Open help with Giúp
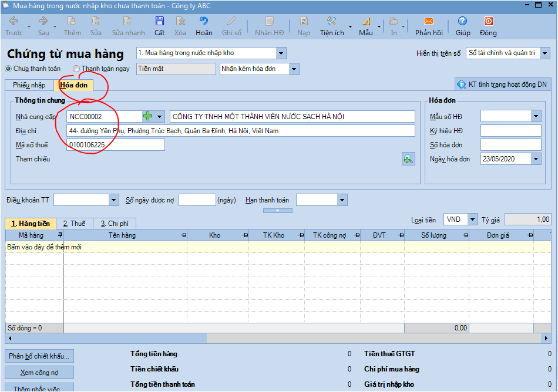 pos(463,26)
